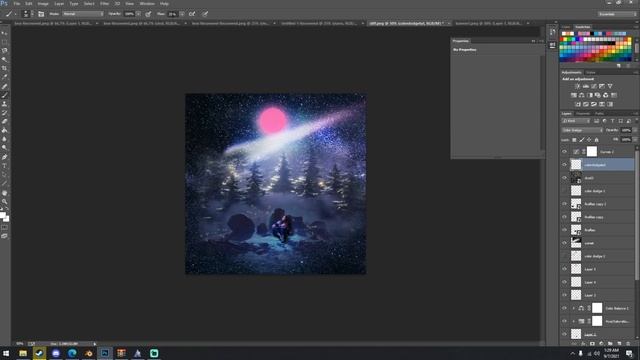Select the Type tool
Image resolution: width=640 pixels, height=360 pixels.
(4, 166)
